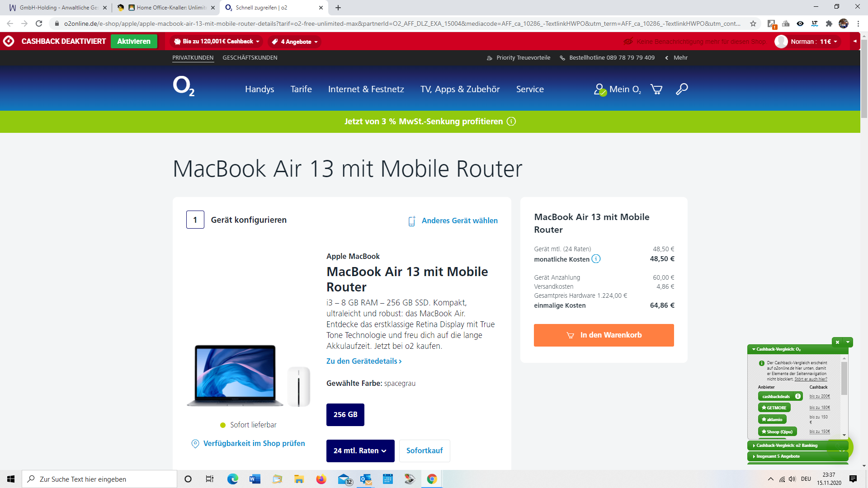Click 'Anderes Gerät wählen' link
Viewport: 868px width, 488px height.
(x=453, y=221)
